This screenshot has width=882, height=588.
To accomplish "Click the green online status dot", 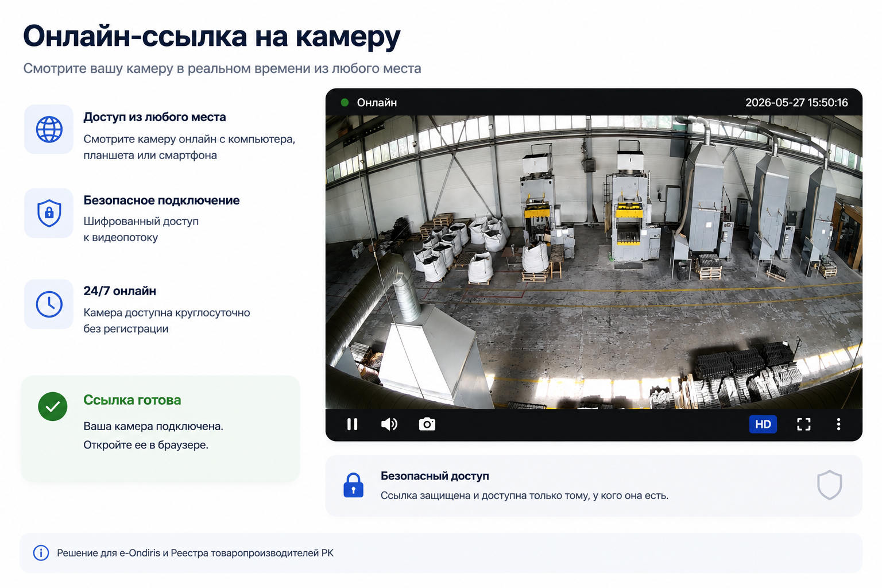I will (345, 102).
